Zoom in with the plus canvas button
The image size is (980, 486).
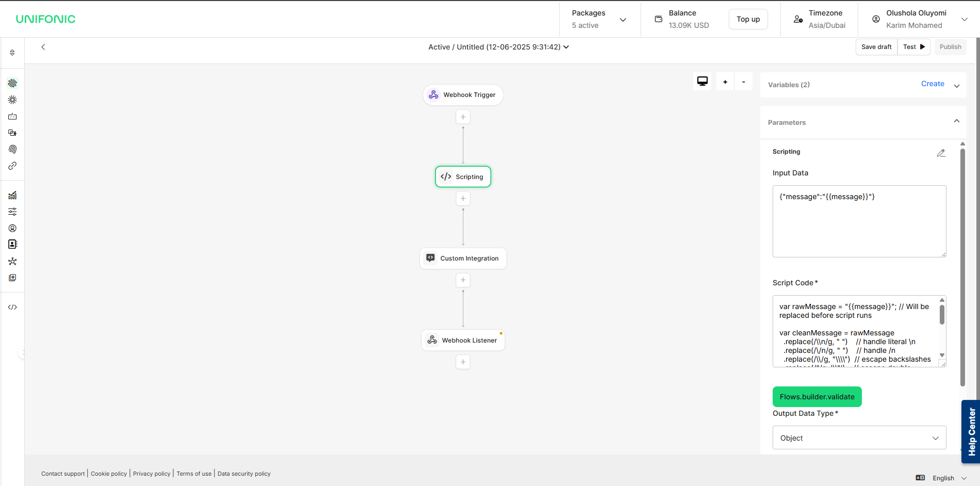(725, 82)
